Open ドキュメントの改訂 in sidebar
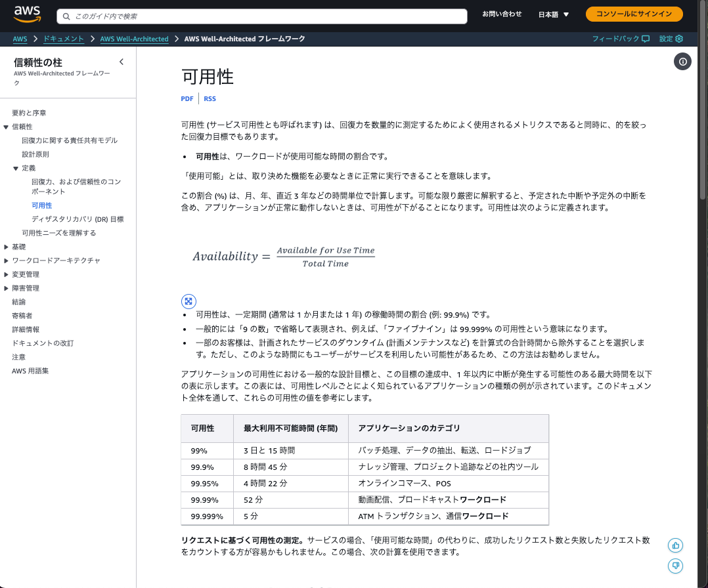The height and width of the screenshot is (588, 708). 43,343
